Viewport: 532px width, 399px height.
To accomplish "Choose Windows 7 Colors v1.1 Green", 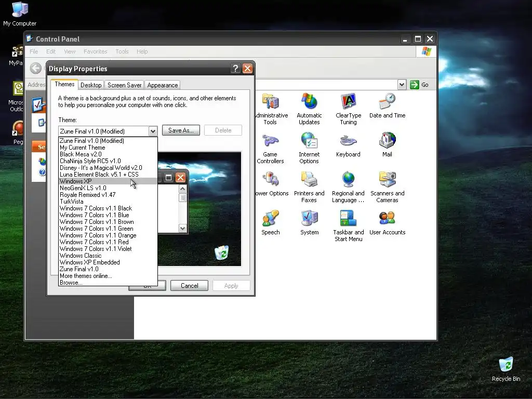I will click(108, 229).
